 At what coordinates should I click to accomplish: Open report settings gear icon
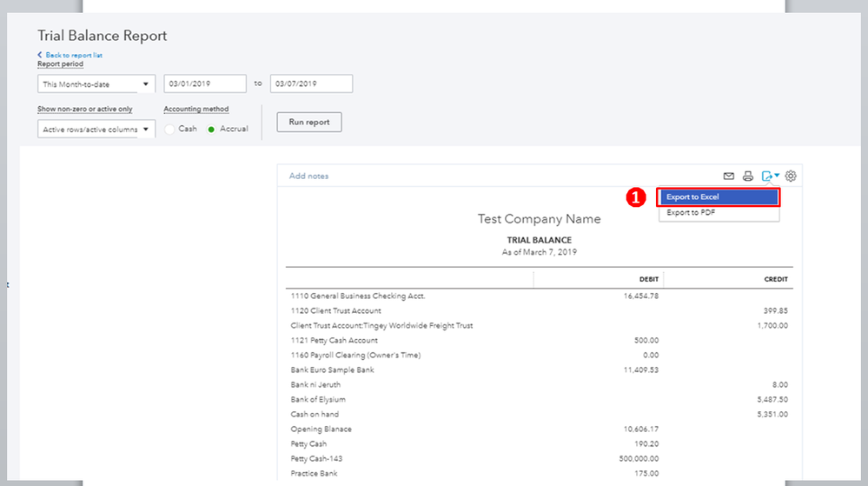[x=791, y=176]
